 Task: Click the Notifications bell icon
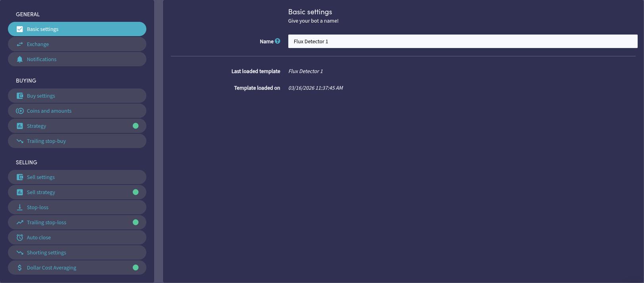pyautogui.click(x=20, y=59)
